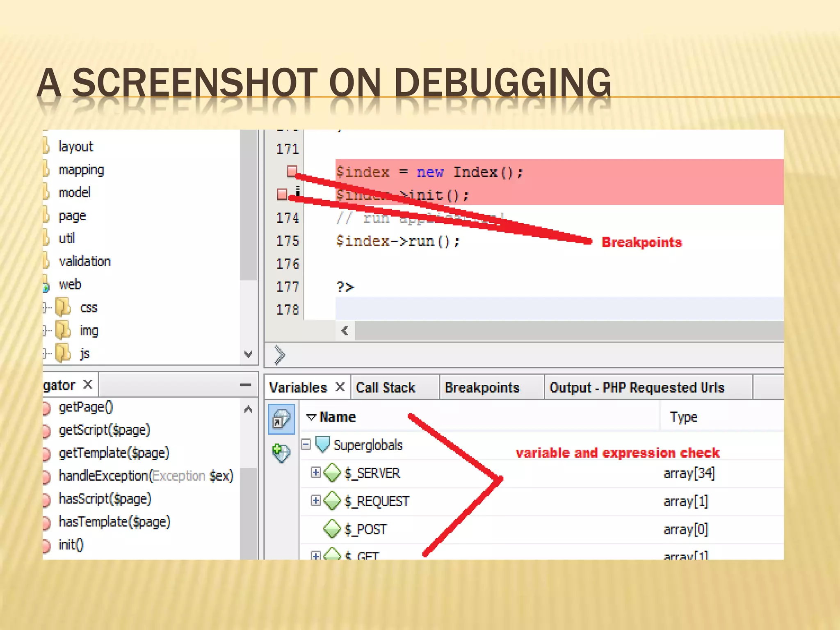840x630 pixels.
Task: Go to hasScript($page) in Navigator
Action: [x=105, y=499]
